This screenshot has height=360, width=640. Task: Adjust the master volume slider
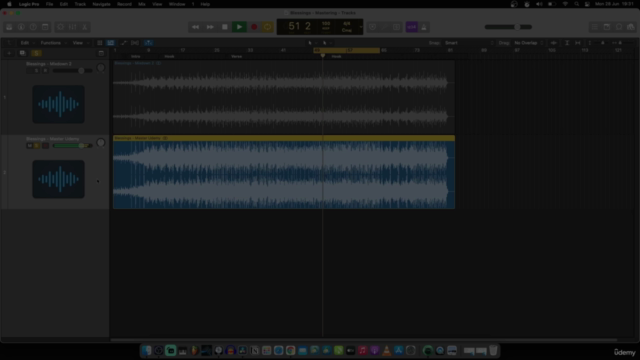pos(508,27)
